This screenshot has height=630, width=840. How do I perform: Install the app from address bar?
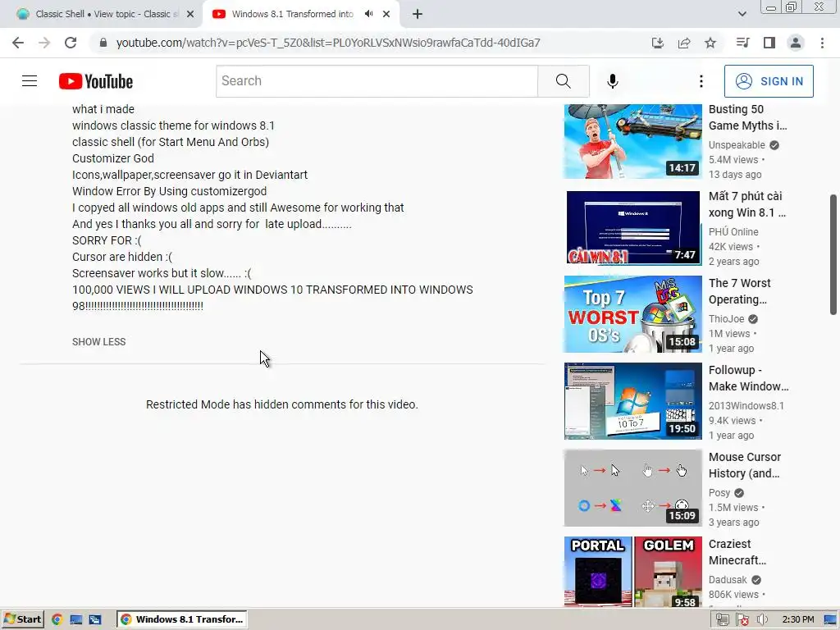[x=657, y=43]
